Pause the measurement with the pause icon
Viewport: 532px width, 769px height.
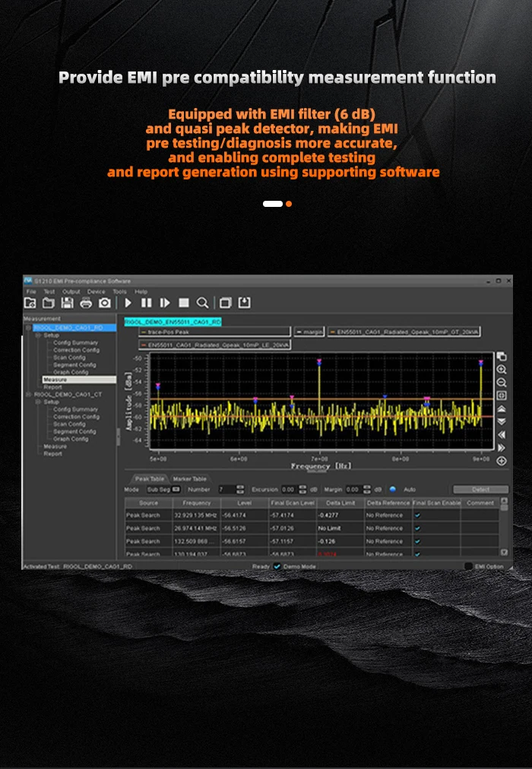146,303
